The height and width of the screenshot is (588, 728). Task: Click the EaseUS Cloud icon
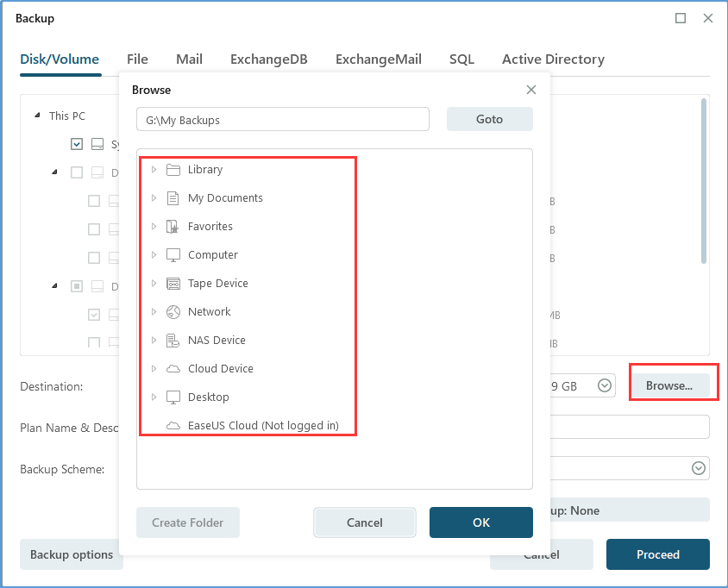(x=173, y=426)
